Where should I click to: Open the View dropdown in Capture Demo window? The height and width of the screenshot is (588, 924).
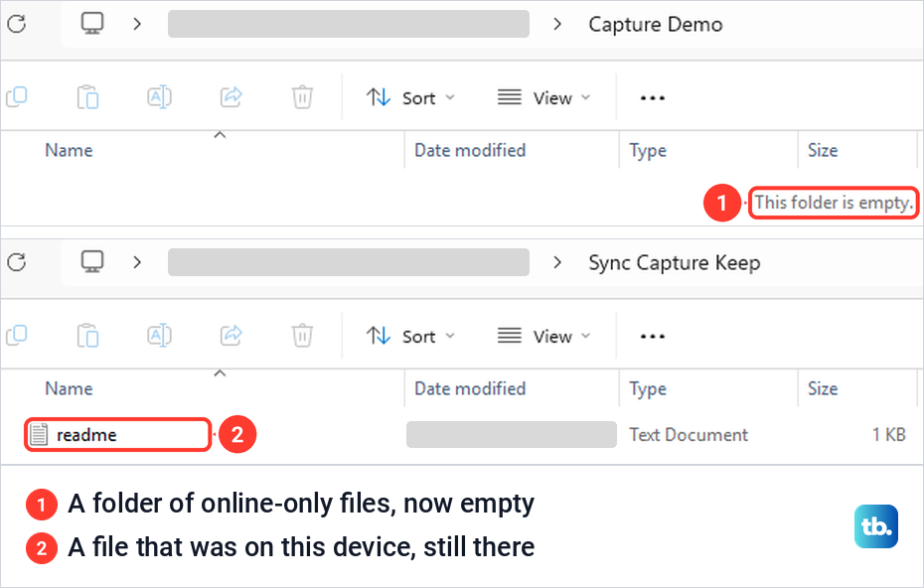543,97
